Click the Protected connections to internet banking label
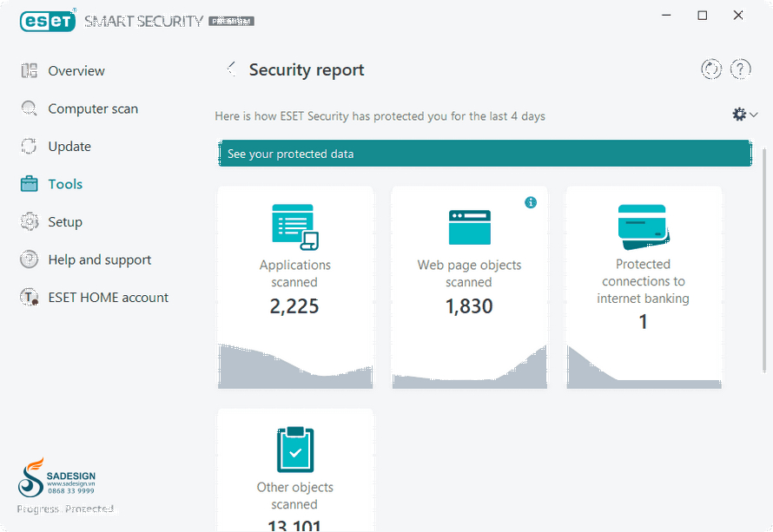 [643, 281]
